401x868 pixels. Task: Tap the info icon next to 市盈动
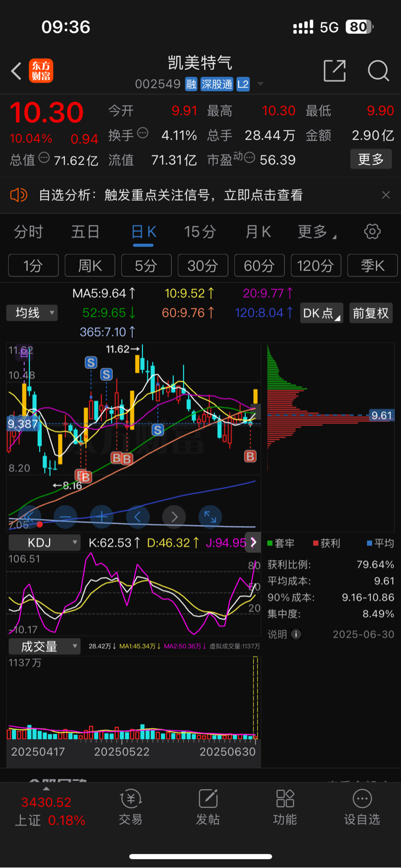tap(250, 158)
